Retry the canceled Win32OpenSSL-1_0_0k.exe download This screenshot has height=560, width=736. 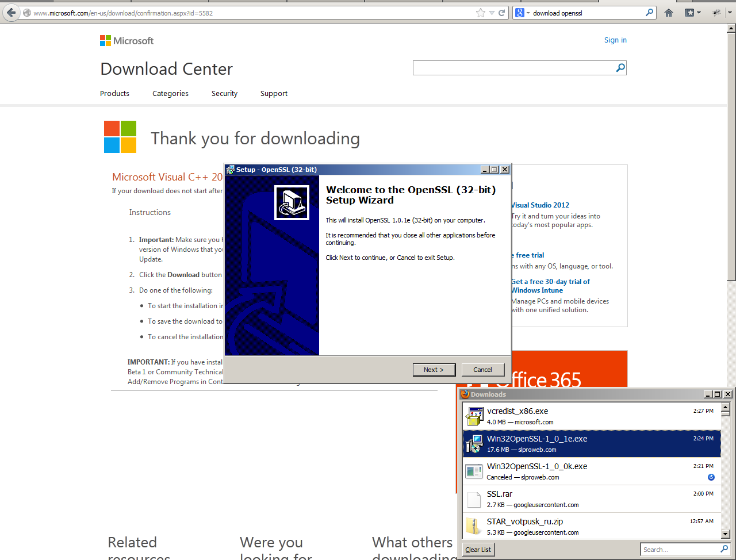711,477
